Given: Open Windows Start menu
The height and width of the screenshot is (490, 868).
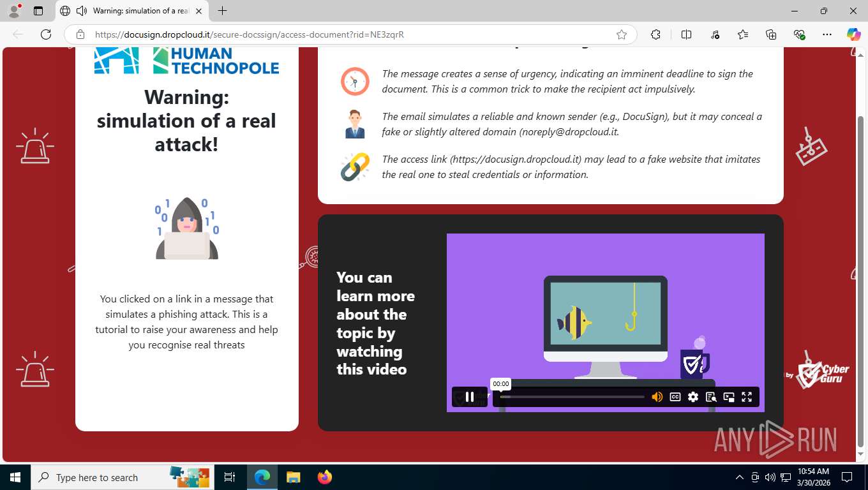Looking at the screenshot, I should coord(15,477).
